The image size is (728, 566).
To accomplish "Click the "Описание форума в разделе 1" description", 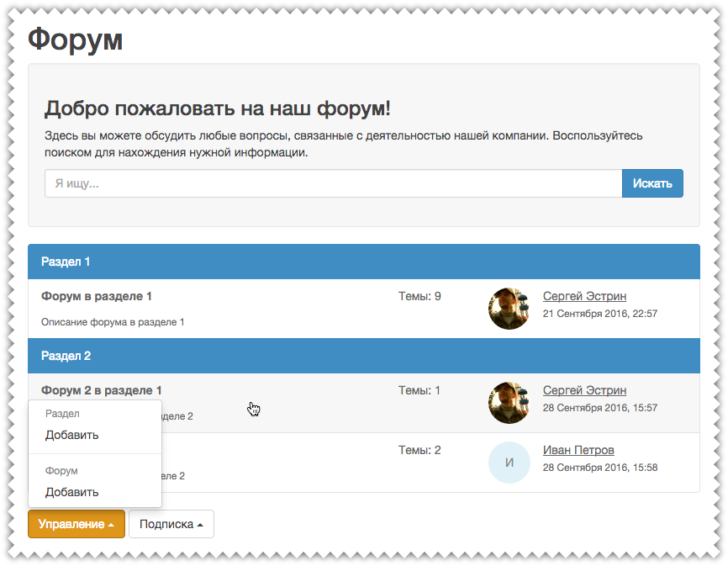I will (x=113, y=322).
